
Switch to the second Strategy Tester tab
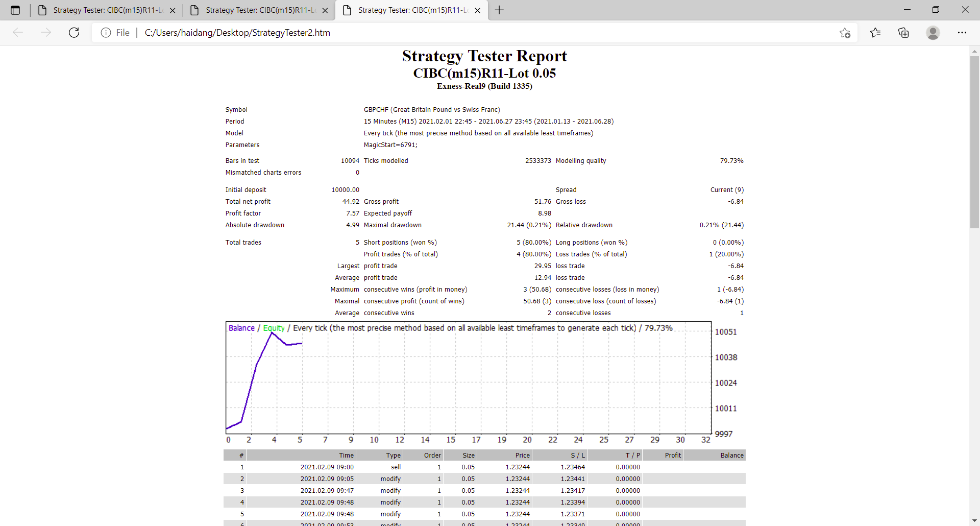[x=259, y=10]
